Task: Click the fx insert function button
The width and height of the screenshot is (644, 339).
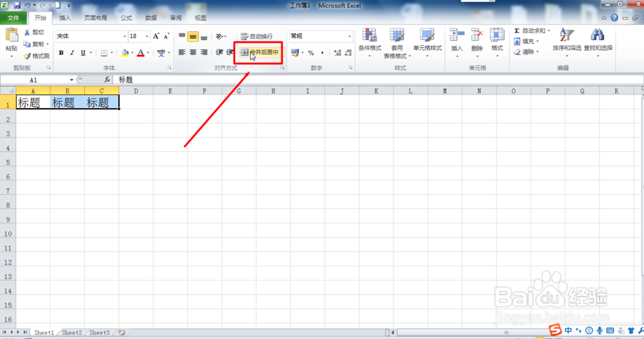Action: (107, 80)
